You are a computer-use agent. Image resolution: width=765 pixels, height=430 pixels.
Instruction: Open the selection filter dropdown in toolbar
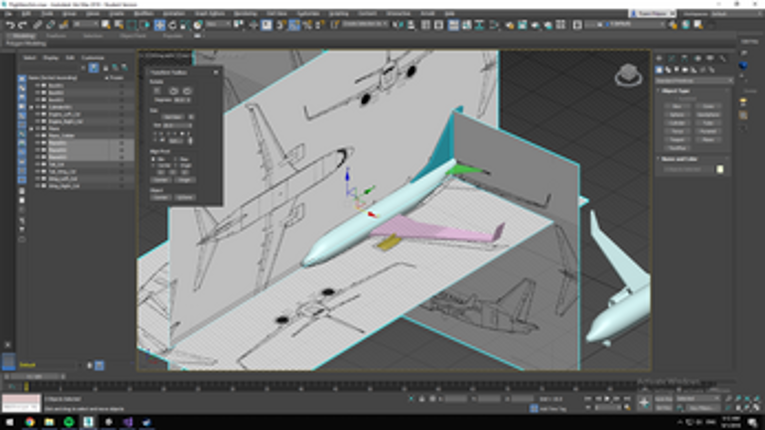(86, 24)
